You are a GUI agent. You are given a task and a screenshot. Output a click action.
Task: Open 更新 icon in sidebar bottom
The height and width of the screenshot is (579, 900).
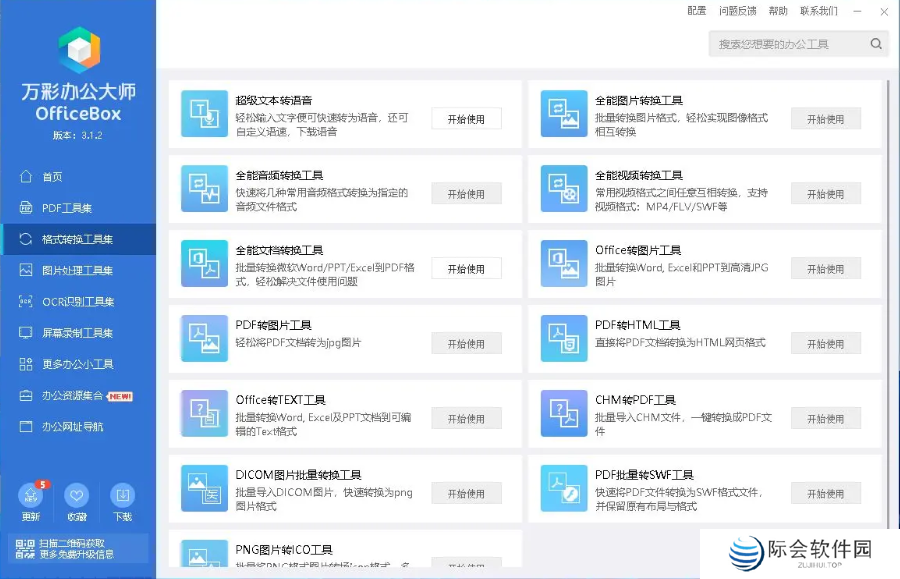tap(31, 496)
